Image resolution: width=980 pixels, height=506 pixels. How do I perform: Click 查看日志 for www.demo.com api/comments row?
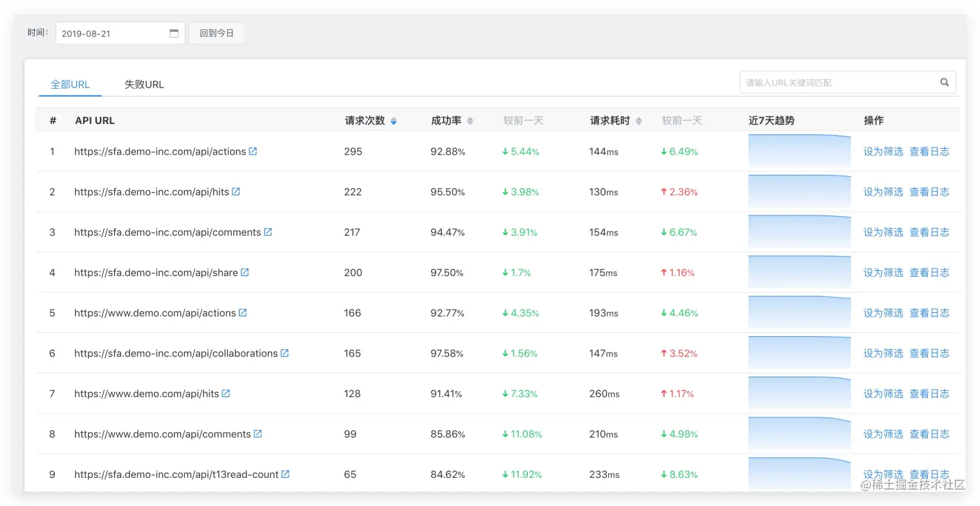[x=930, y=434]
